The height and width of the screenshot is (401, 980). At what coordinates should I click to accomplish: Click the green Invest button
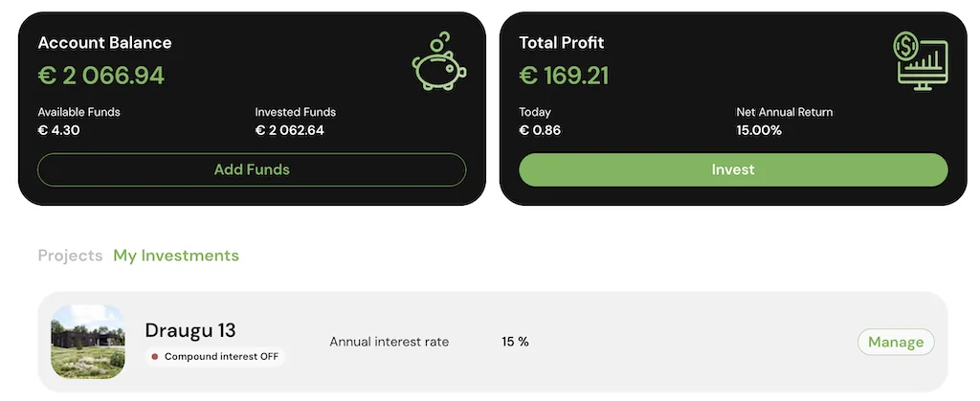[x=733, y=169]
